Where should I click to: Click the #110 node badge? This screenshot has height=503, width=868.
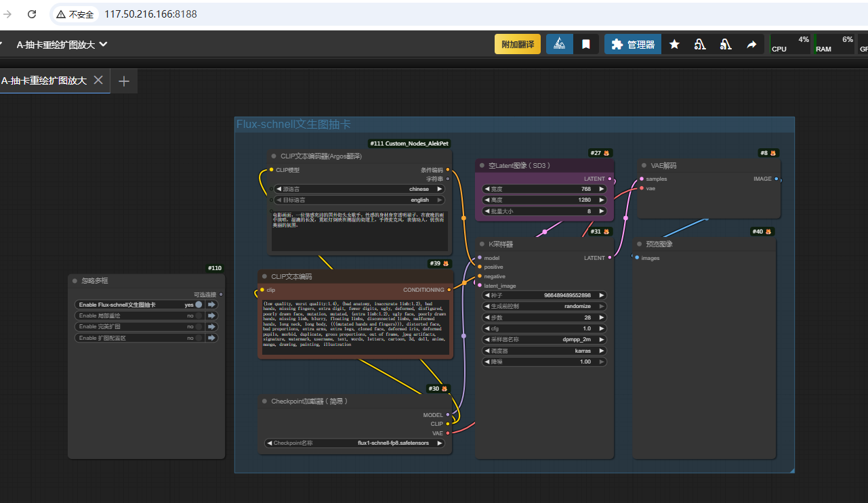pos(215,268)
